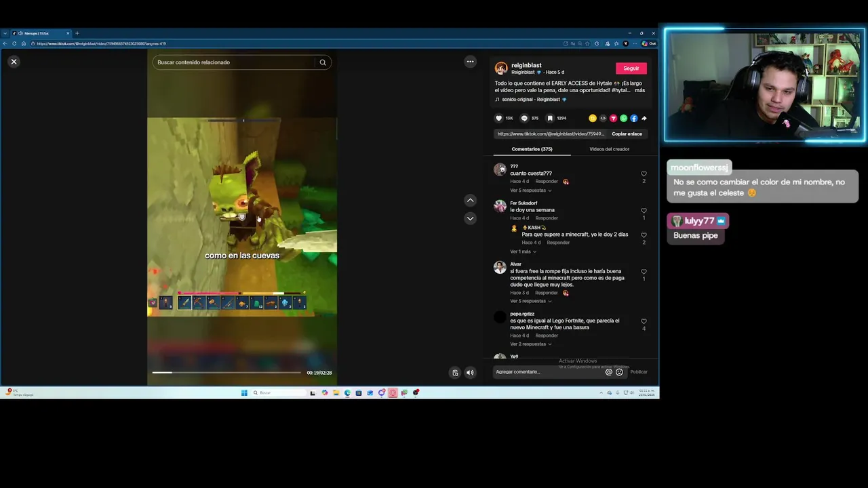Expand 'Ver 1 más' replies
The height and width of the screenshot is (488, 868).
click(523, 251)
